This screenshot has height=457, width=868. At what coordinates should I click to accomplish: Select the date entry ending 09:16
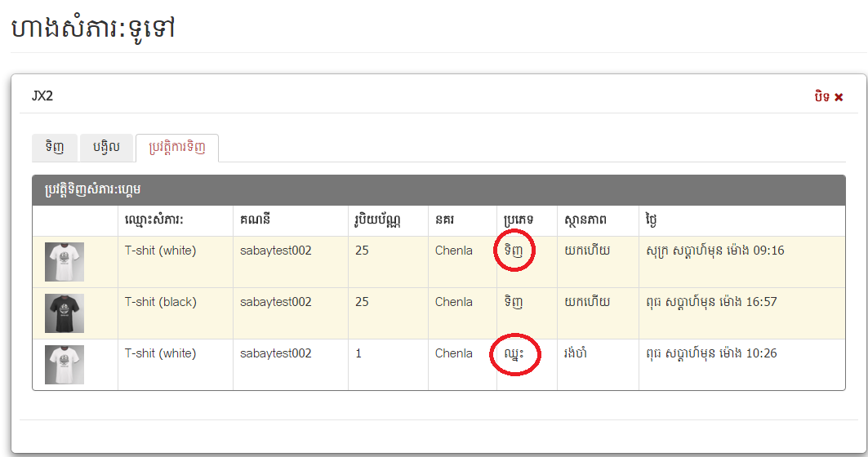[714, 251]
